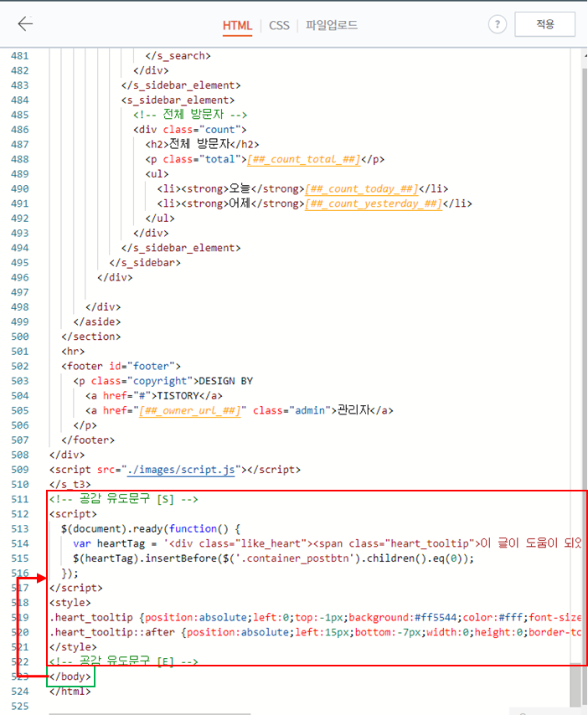
Task: Click the <hr> tag on line 501
Action: pyautogui.click(x=74, y=351)
